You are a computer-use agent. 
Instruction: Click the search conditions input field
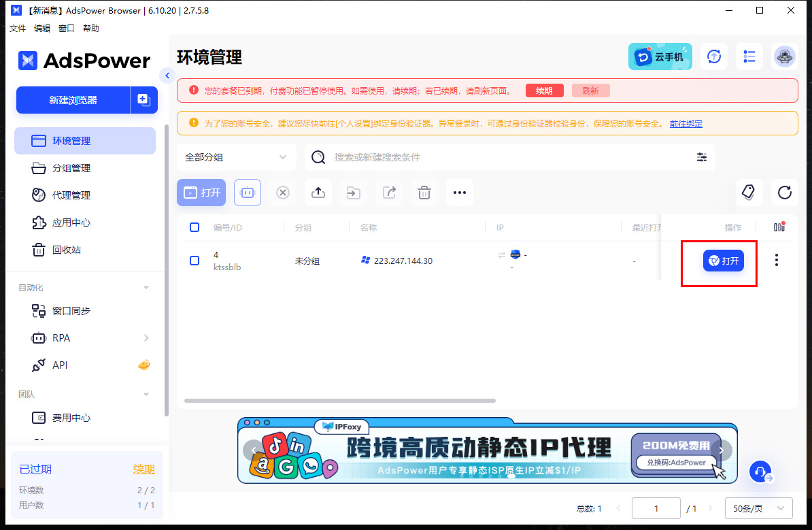coord(510,157)
